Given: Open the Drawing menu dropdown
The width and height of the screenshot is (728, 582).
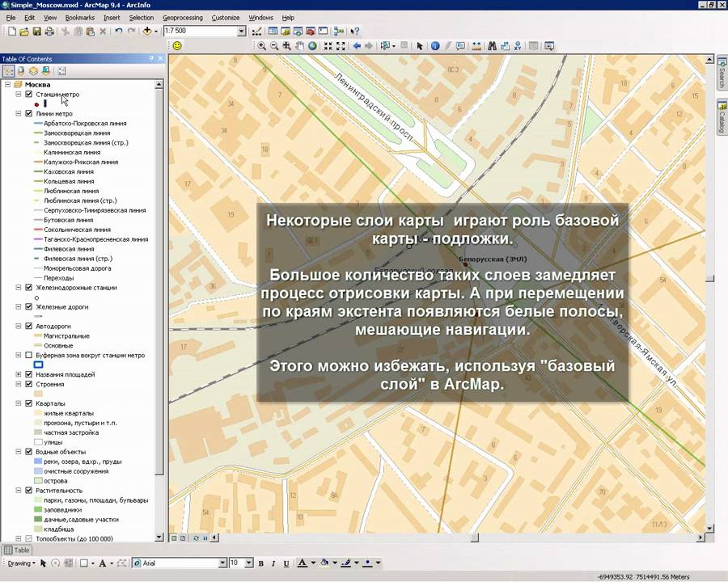Looking at the screenshot, I should [21, 563].
